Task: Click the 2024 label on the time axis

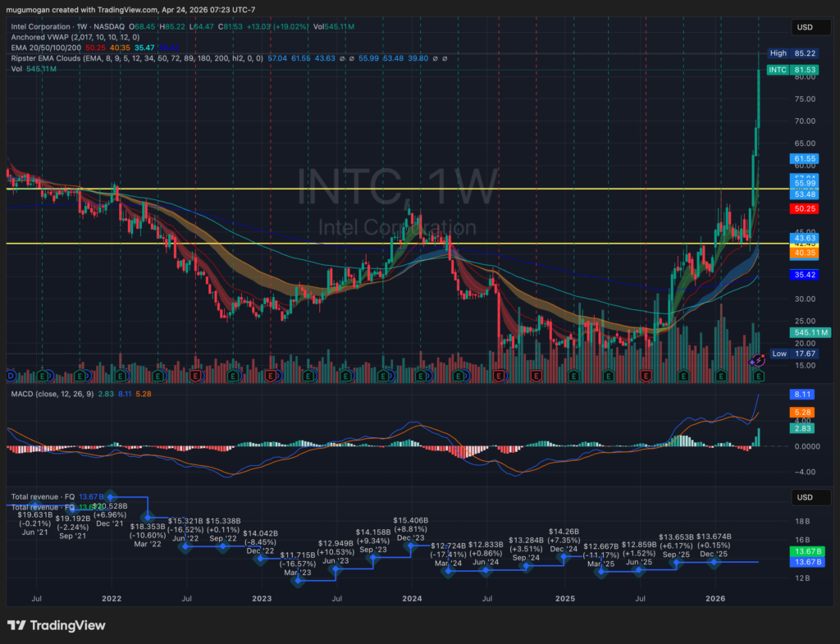Action: tap(412, 600)
